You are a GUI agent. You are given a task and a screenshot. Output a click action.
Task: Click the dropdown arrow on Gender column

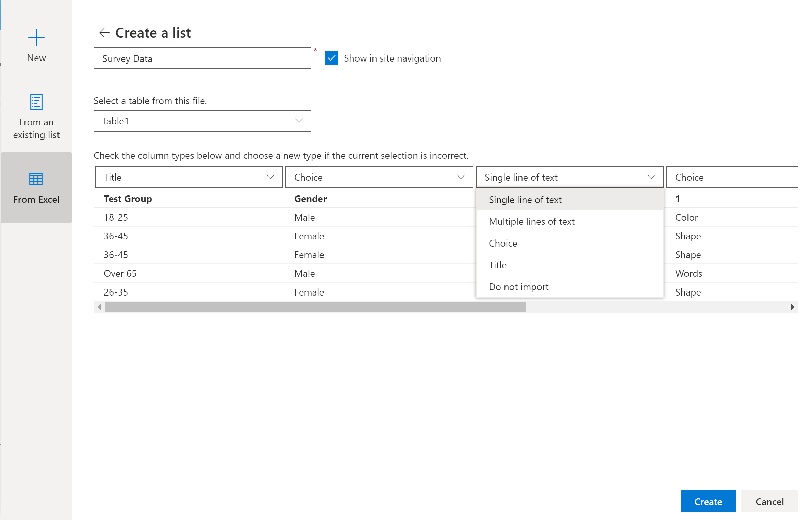click(461, 177)
